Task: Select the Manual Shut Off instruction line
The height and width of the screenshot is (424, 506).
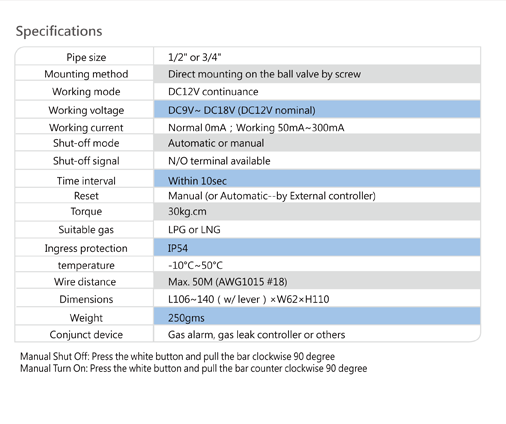Action: (177, 357)
